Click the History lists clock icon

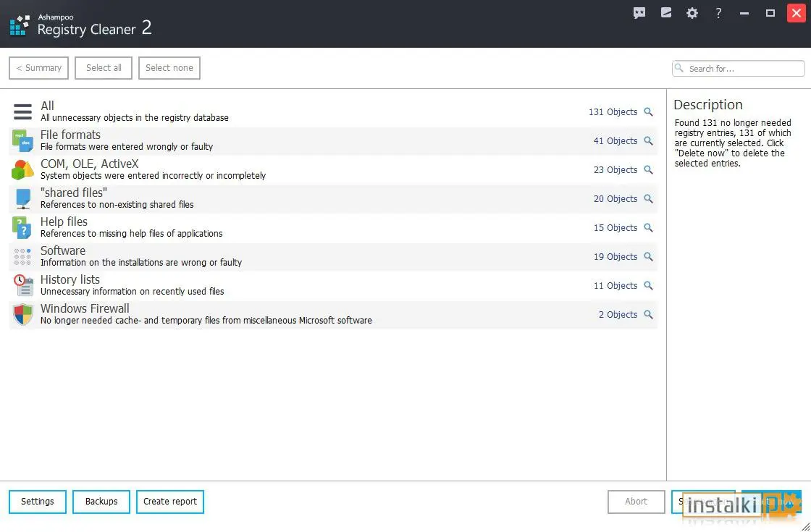[x=22, y=285]
